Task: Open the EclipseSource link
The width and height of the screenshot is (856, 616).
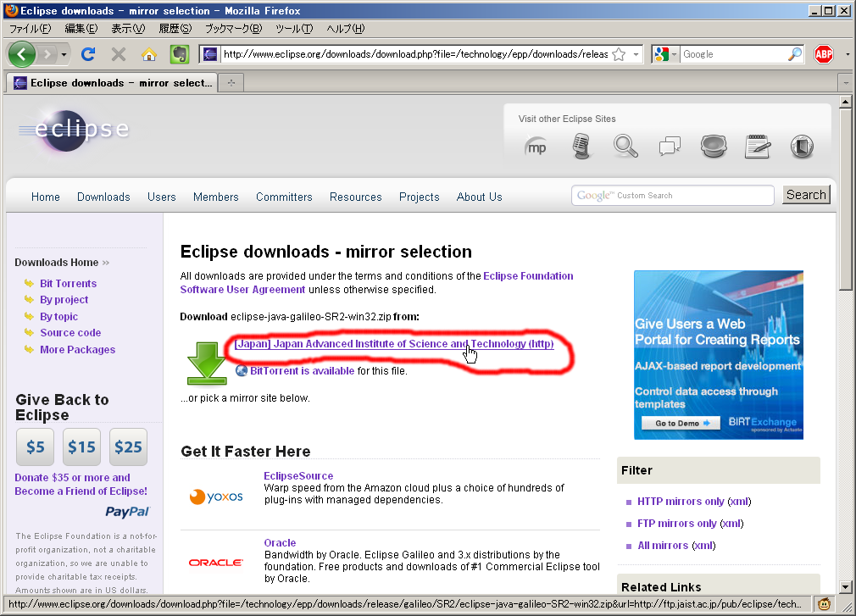Action: point(298,476)
